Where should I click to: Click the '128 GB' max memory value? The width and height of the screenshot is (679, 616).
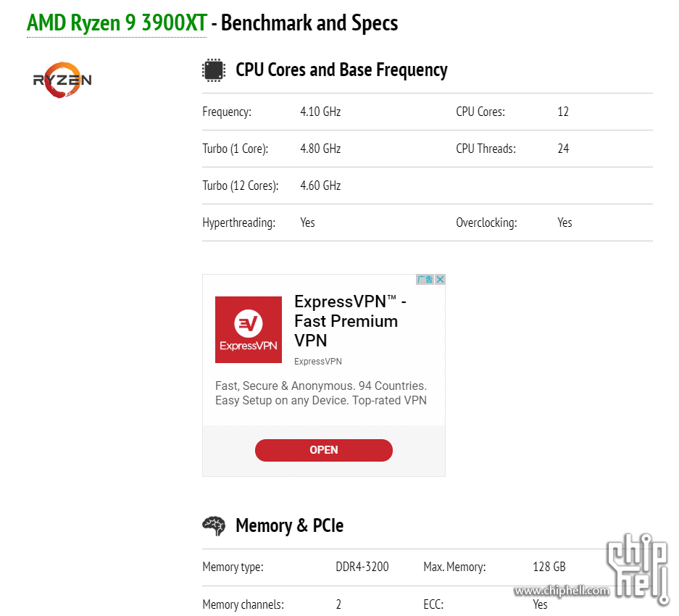pos(549,567)
